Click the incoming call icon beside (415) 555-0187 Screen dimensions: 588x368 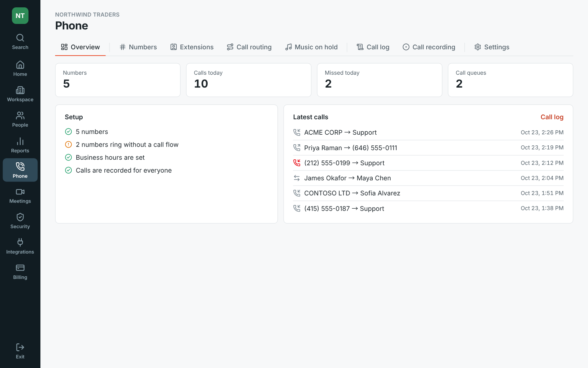point(297,208)
